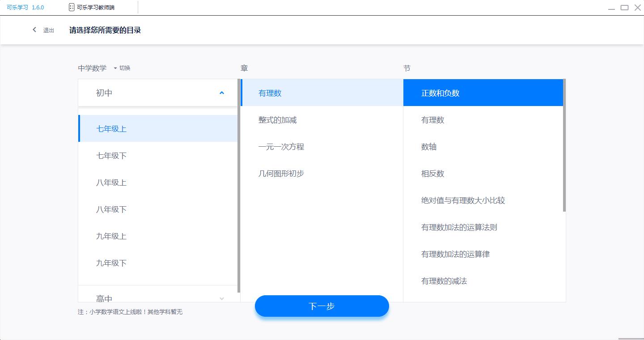Select grade 八年级下

158,209
